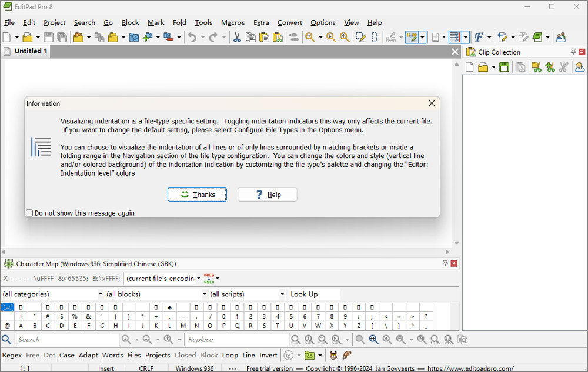Save the clip collection with green floppy icon
This screenshot has width=588, height=372.
click(x=505, y=67)
